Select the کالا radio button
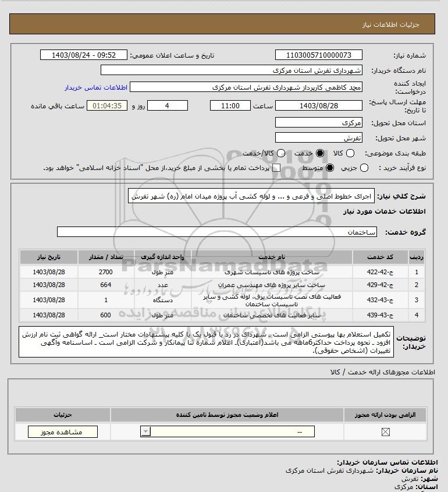This screenshot has height=492, width=448. click(x=350, y=153)
